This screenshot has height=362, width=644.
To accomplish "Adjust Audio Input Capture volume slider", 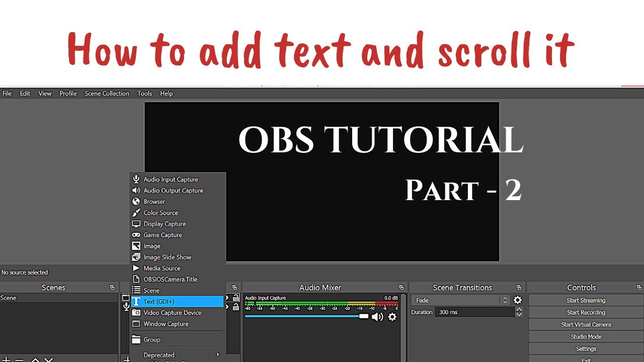I will [x=307, y=316].
